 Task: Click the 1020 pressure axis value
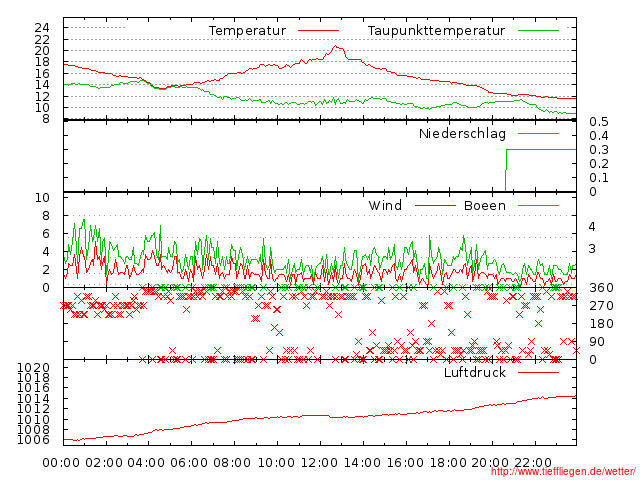point(33,368)
